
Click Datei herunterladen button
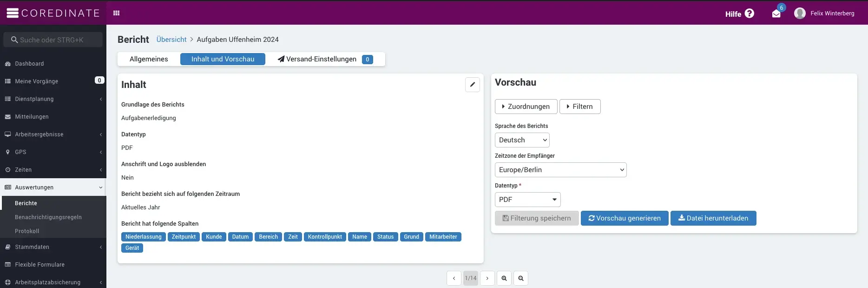(713, 218)
